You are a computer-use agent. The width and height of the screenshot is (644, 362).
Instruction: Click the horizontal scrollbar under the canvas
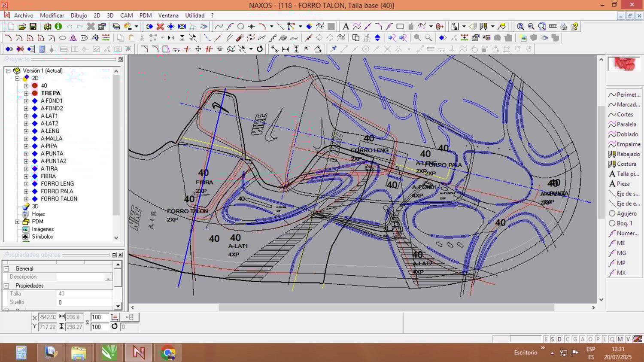[x=386, y=307]
